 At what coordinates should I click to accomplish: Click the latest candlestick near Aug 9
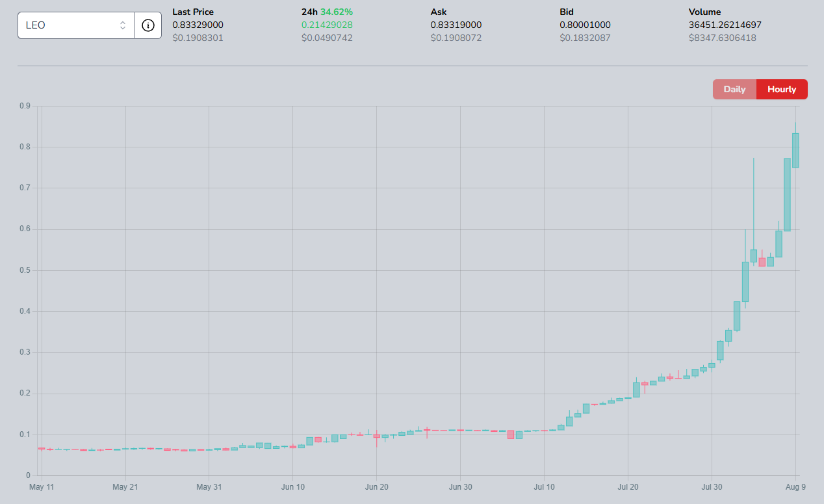(795, 151)
